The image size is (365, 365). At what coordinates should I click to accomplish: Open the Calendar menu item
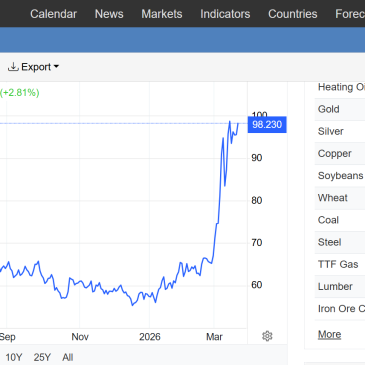point(53,14)
